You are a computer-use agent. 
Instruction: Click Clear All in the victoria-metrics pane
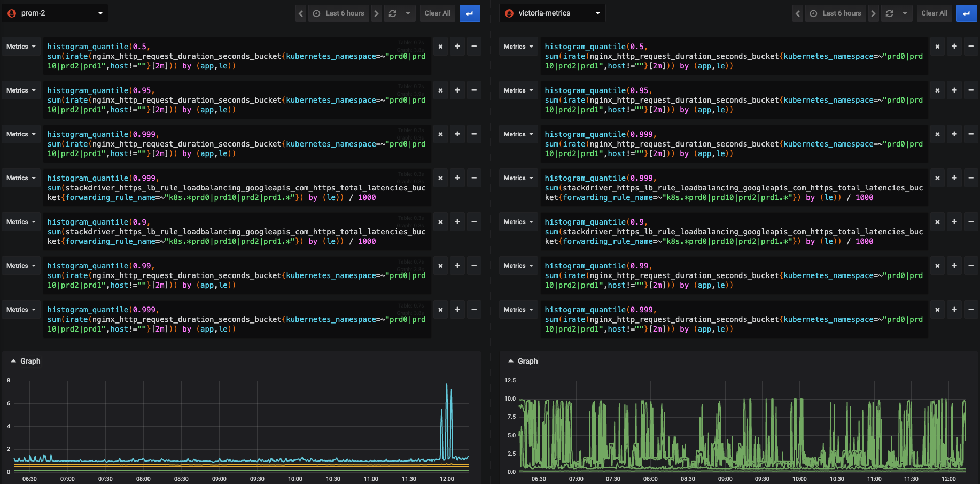coord(935,13)
